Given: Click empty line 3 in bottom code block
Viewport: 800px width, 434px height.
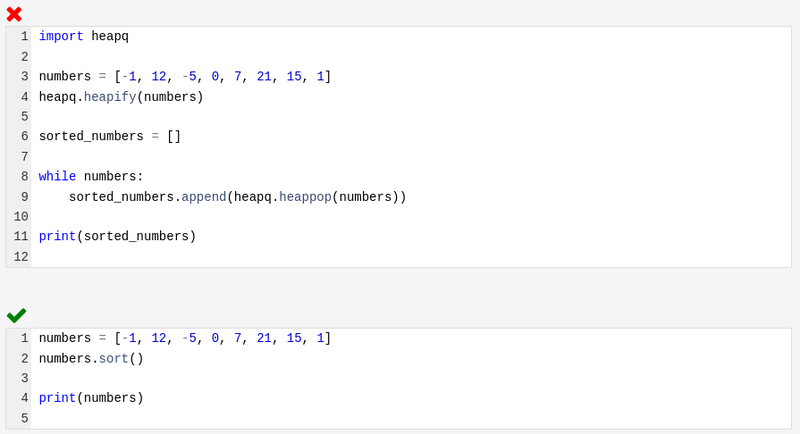Looking at the screenshot, I should coord(411,378).
